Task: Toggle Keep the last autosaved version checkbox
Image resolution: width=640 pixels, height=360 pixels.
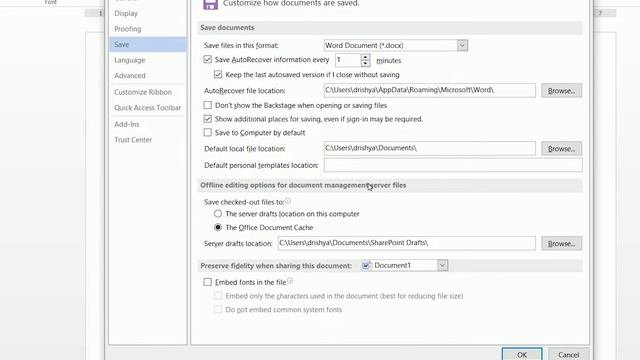Action: 218,75
